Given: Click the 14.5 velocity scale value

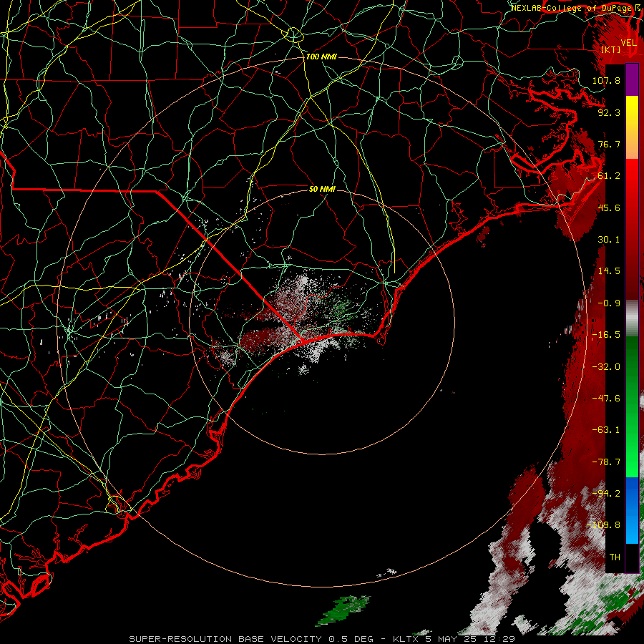Looking at the screenshot, I should pos(609,271).
